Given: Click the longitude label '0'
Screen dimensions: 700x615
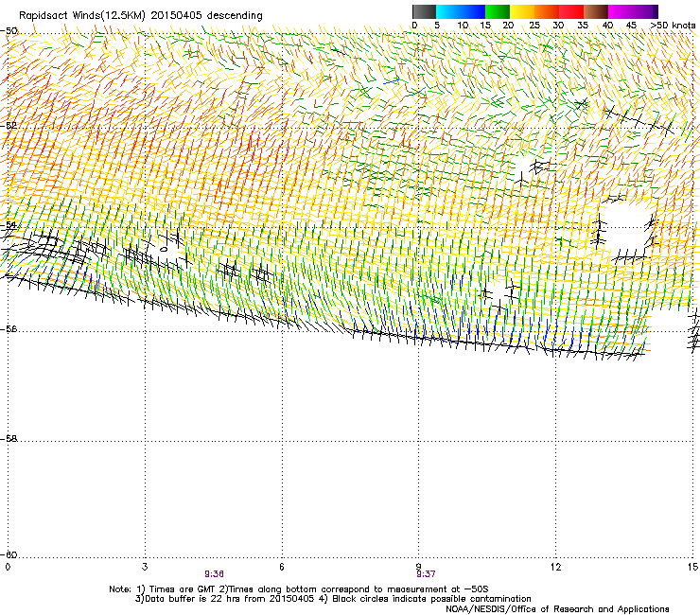Looking at the screenshot, I should [x=8, y=567].
